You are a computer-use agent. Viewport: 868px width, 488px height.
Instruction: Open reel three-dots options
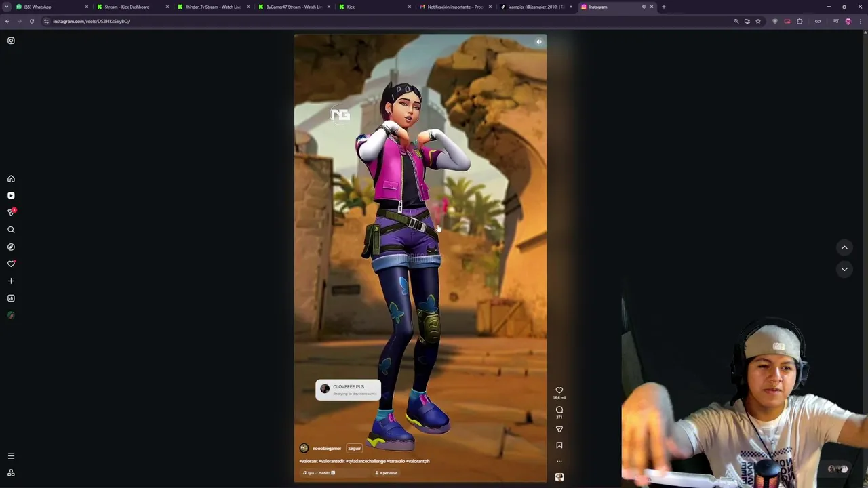tap(559, 462)
